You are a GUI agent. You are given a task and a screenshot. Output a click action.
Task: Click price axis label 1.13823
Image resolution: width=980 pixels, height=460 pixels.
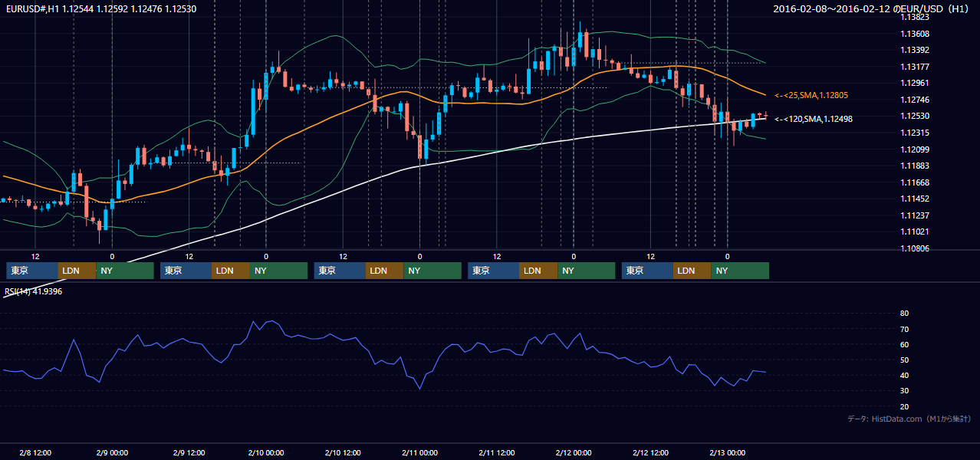915,17
